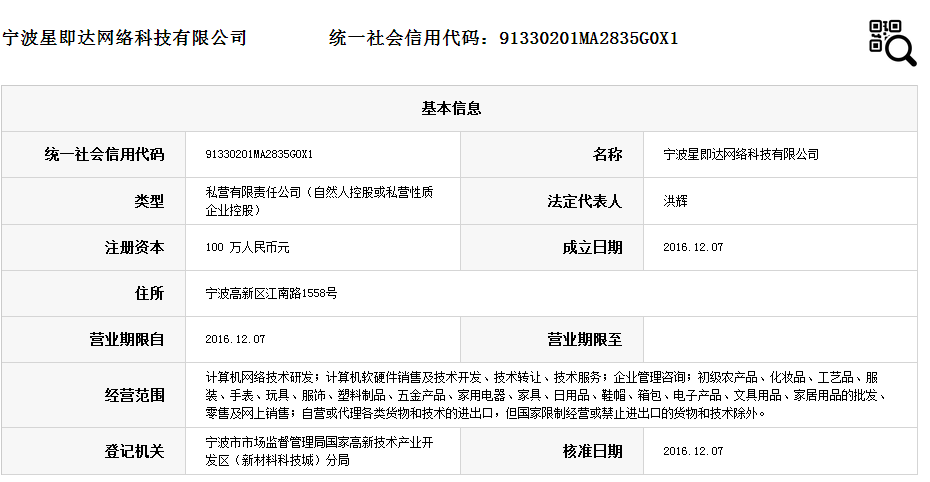The image size is (930, 482).
Task: Click the 经营范围 row label
Action: [134, 395]
